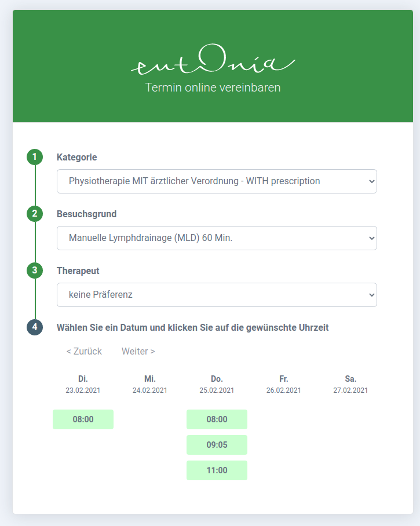
Task: Expand the Therapeut dropdown
Action: (x=217, y=295)
